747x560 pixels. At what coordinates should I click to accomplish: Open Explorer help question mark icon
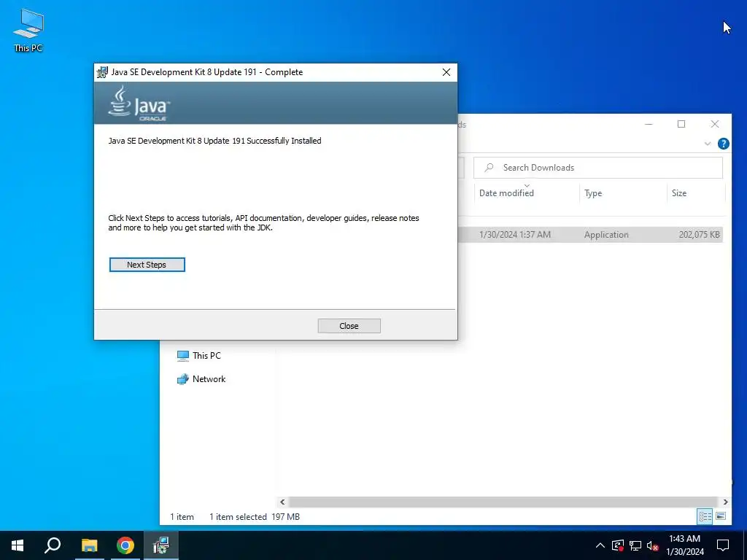pyautogui.click(x=723, y=144)
